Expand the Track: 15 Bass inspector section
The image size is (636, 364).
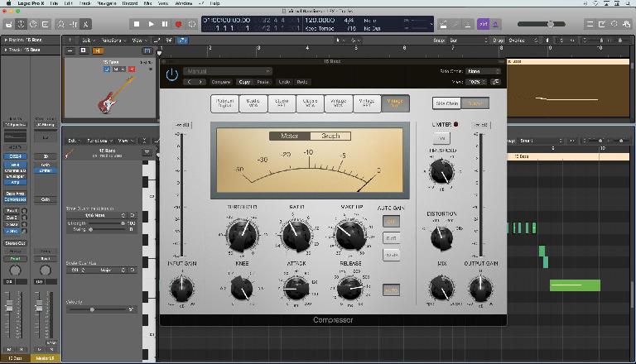point(5,50)
